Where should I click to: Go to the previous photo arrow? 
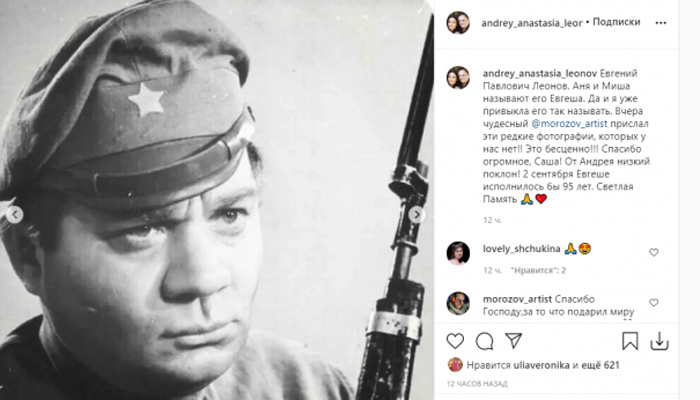coord(15,215)
